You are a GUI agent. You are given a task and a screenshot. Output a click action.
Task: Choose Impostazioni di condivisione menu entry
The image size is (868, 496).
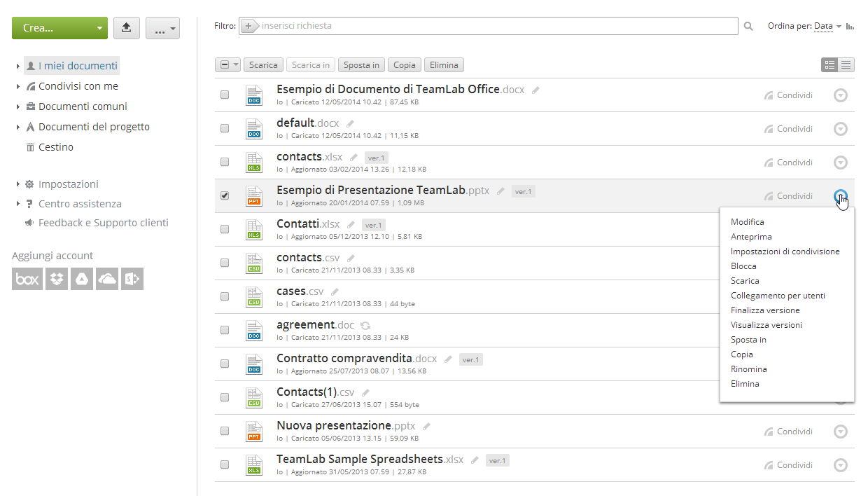[785, 251]
